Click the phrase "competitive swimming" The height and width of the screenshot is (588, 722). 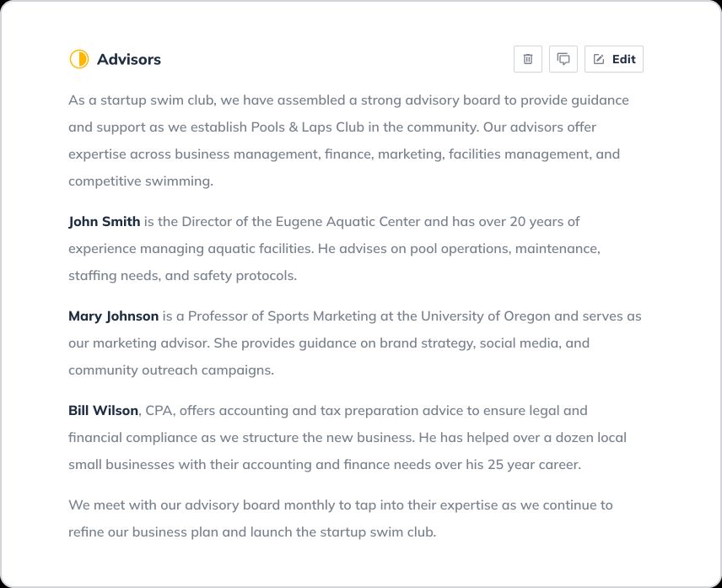pyautogui.click(x=139, y=181)
